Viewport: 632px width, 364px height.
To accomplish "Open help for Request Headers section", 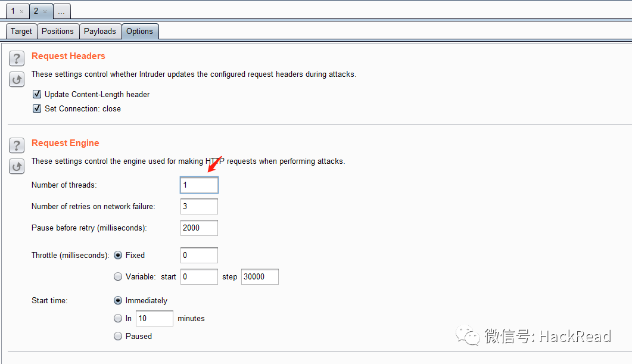I will coord(17,58).
